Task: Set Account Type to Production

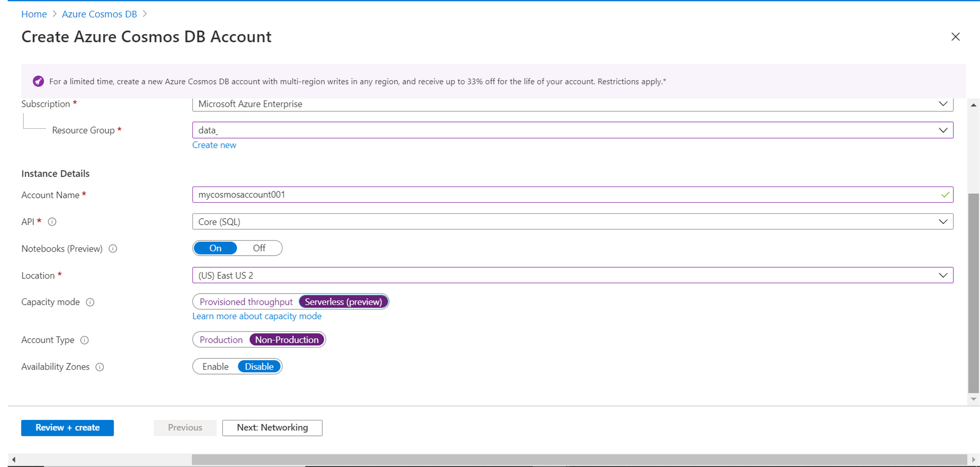Action: (221, 340)
